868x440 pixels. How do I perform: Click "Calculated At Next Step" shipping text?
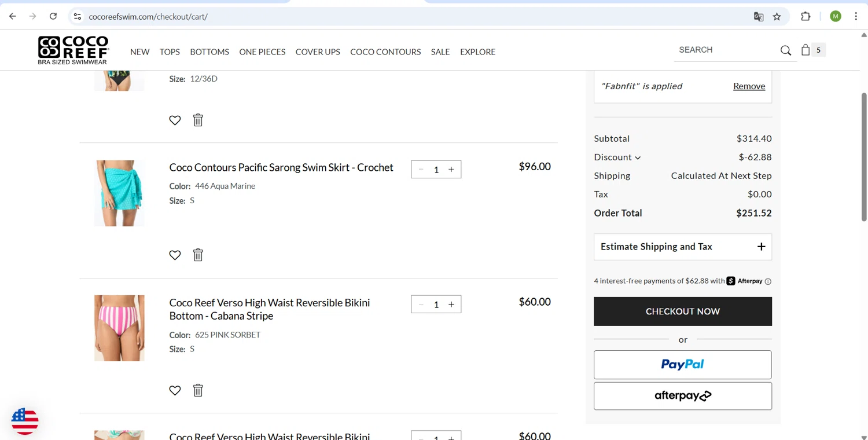point(722,175)
